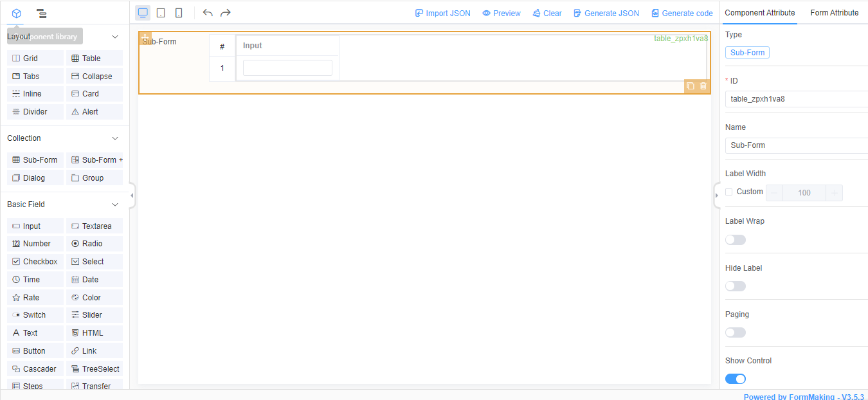Add a Group component
The image size is (868, 400).
(x=95, y=178)
